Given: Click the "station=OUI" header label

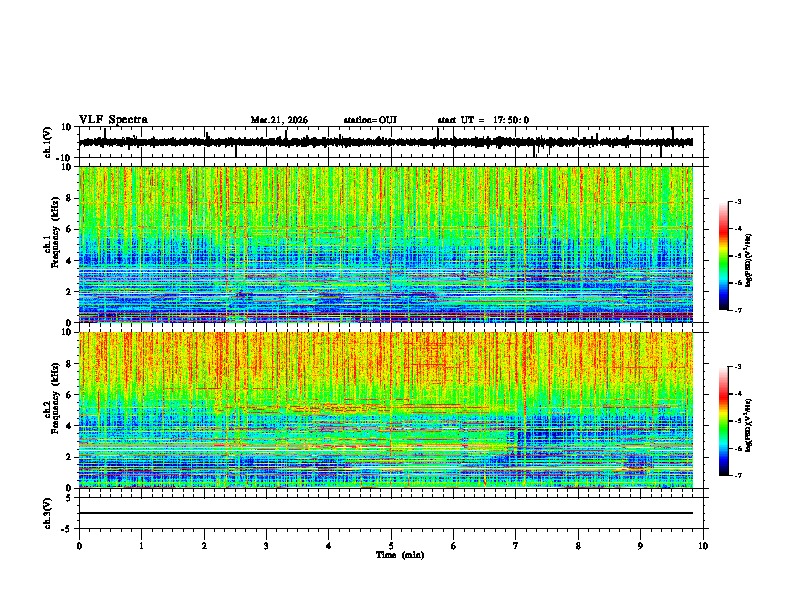Looking at the screenshot, I should 370,120.
